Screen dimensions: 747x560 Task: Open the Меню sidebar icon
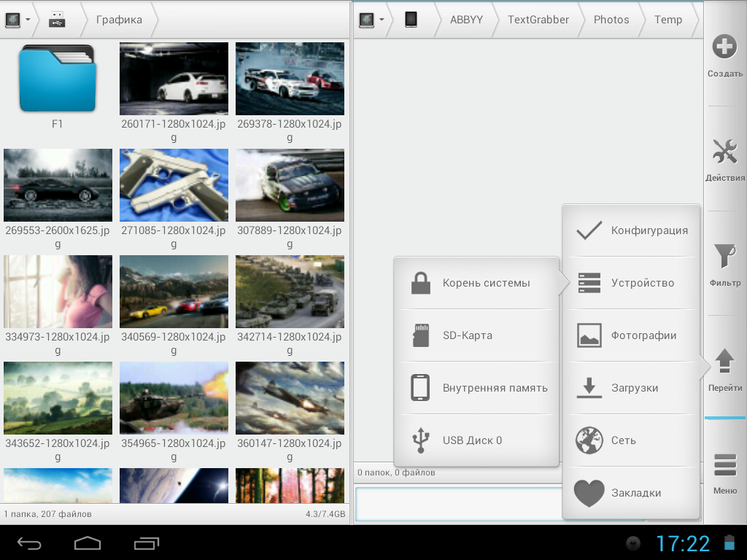(725, 464)
